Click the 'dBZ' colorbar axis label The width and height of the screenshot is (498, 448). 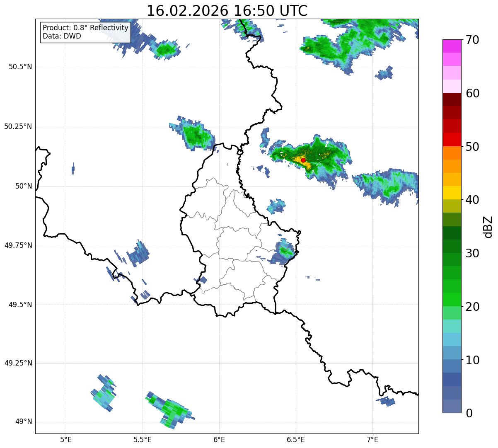point(488,227)
